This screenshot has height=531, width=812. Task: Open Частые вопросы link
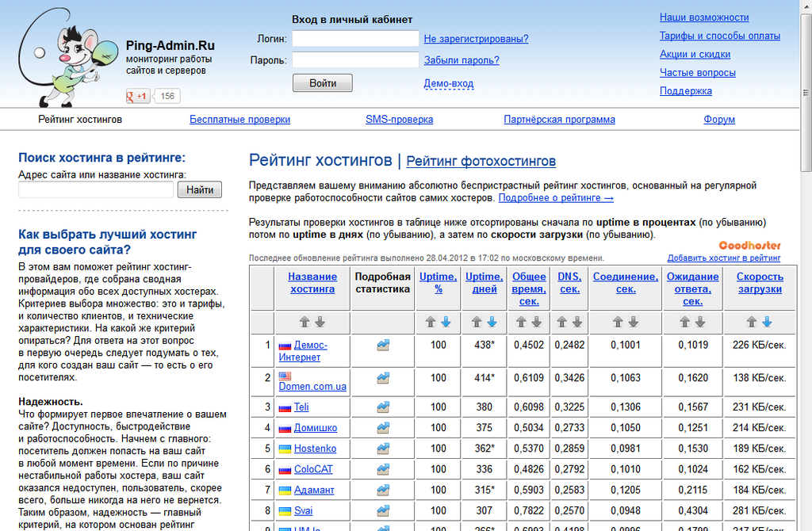coord(698,73)
